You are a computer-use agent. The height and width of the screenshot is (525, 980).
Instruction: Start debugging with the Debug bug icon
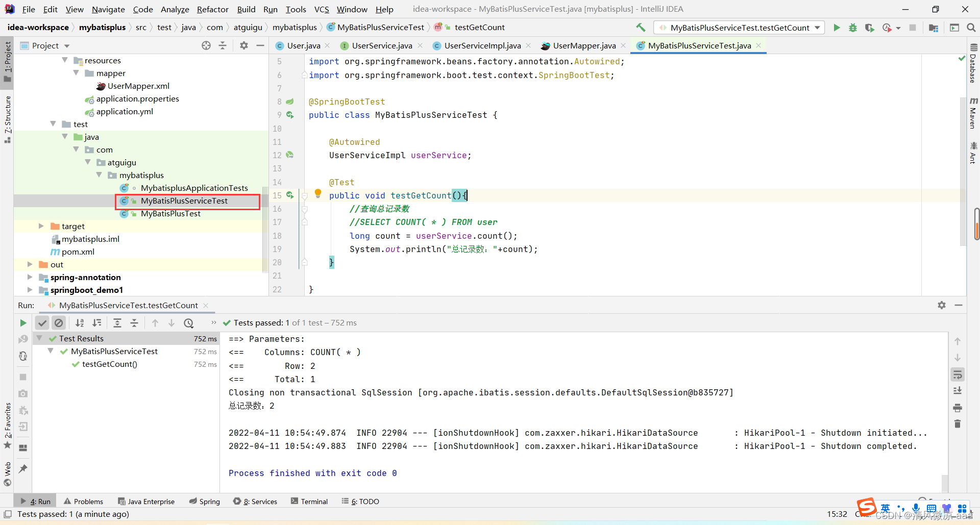coord(853,28)
